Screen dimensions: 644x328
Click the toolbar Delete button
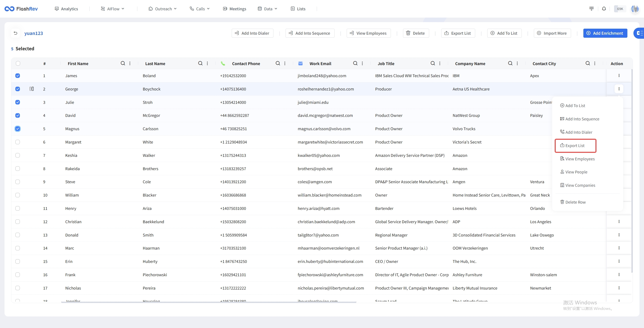(x=416, y=33)
